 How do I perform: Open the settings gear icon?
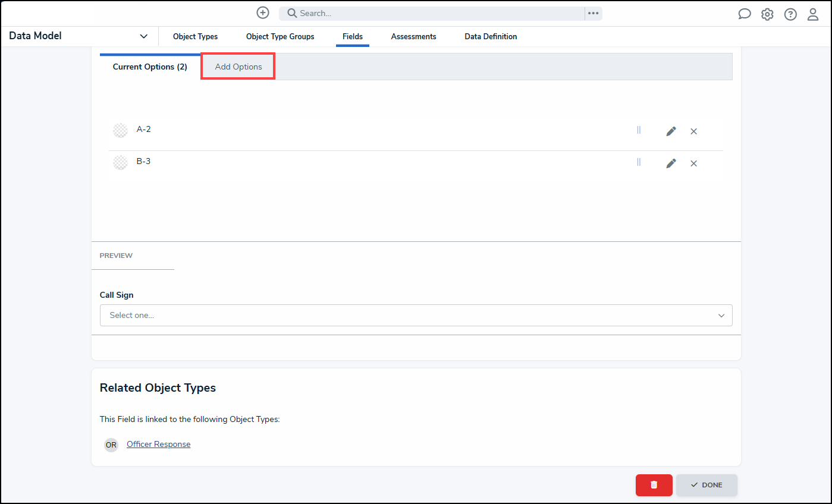pyautogui.click(x=767, y=14)
